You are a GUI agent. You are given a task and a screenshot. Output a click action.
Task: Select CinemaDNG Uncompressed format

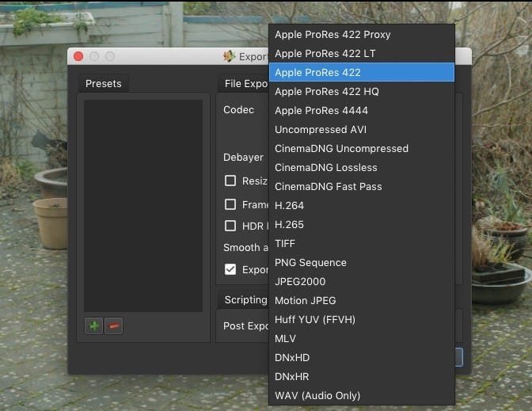tap(361, 148)
